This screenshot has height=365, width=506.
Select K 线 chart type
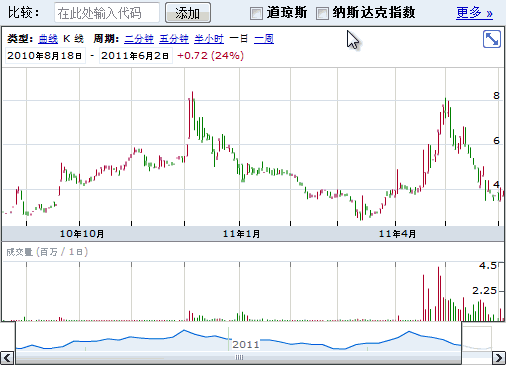(x=73, y=39)
